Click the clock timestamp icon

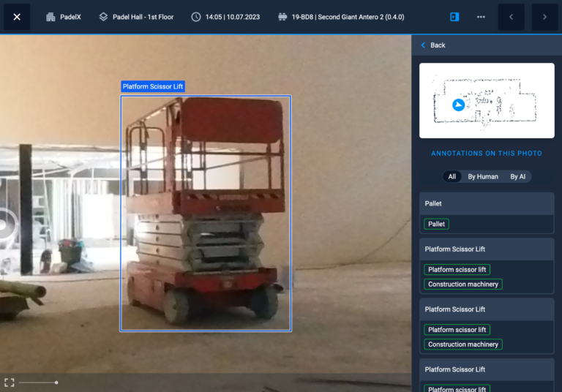tap(196, 17)
